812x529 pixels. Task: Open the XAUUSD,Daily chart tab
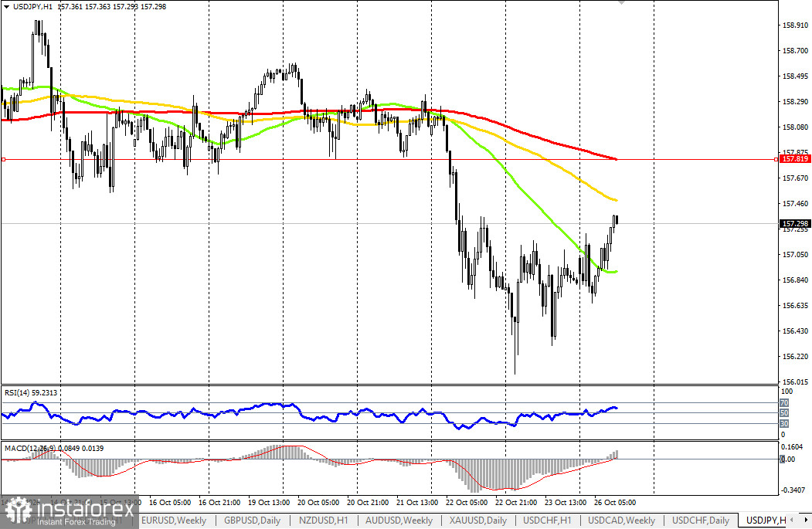click(x=478, y=521)
